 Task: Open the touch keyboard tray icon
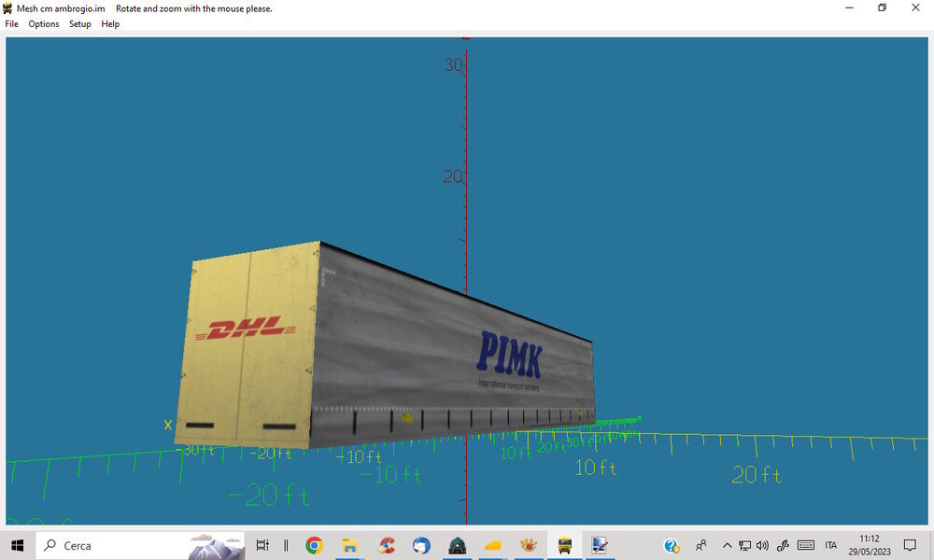click(x=806, y=545)
